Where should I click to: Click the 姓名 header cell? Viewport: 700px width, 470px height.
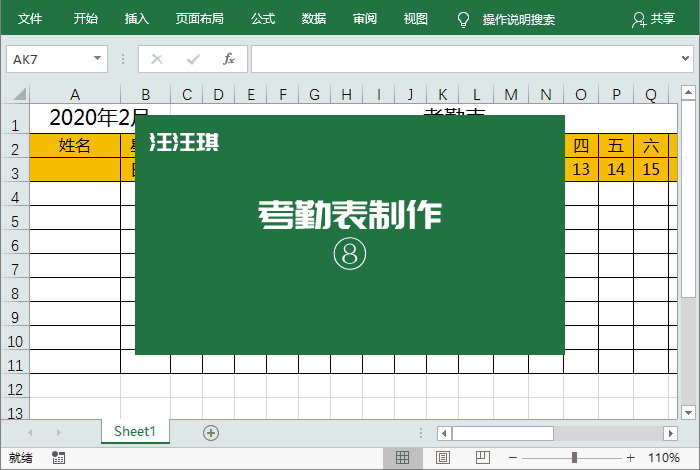tap(75, 145)
